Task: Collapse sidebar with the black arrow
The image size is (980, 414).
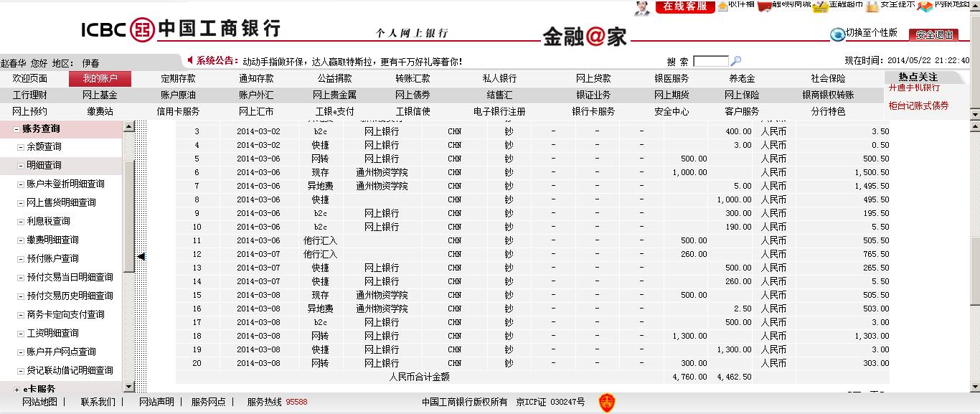Action: (x=141, y=256)
